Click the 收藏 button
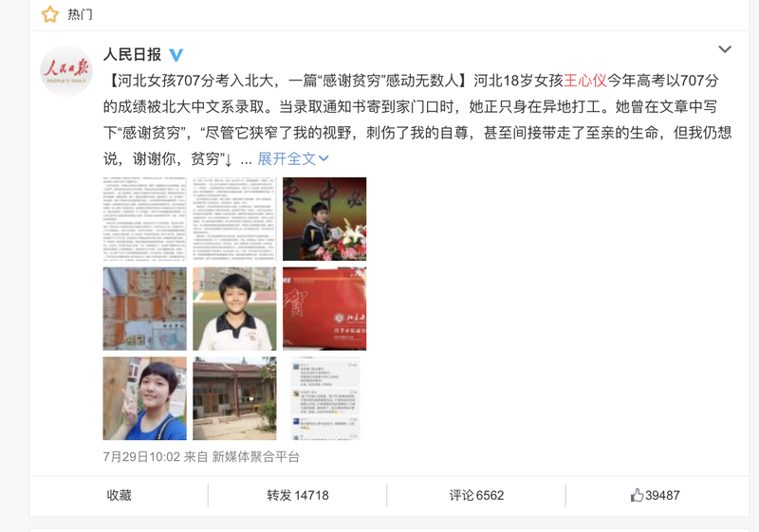Viewport: 759px width, 532px height. (x=120, y=495)
